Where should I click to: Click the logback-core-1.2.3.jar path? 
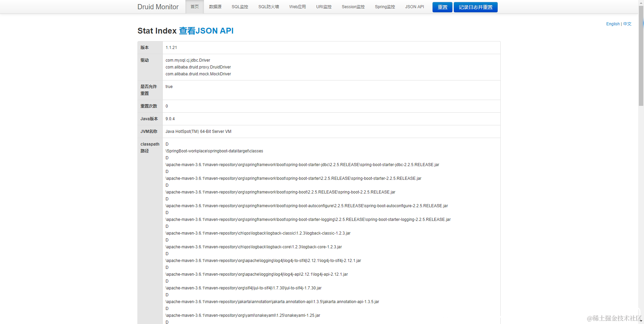[x=254, y=247]
